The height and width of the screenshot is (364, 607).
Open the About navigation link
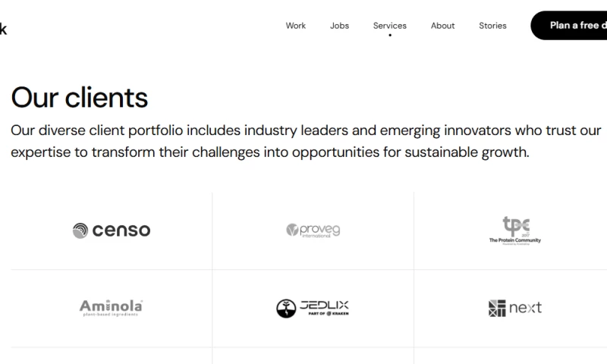(442, 25)
